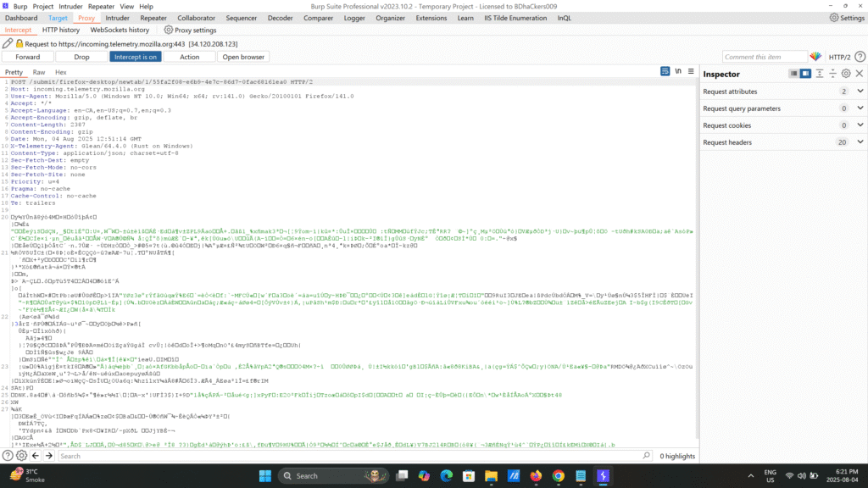Image resolution: width=868 pixels, height=488 pixels.
Task: Switch to the Hex view tab
Action: tap(60, 72)
